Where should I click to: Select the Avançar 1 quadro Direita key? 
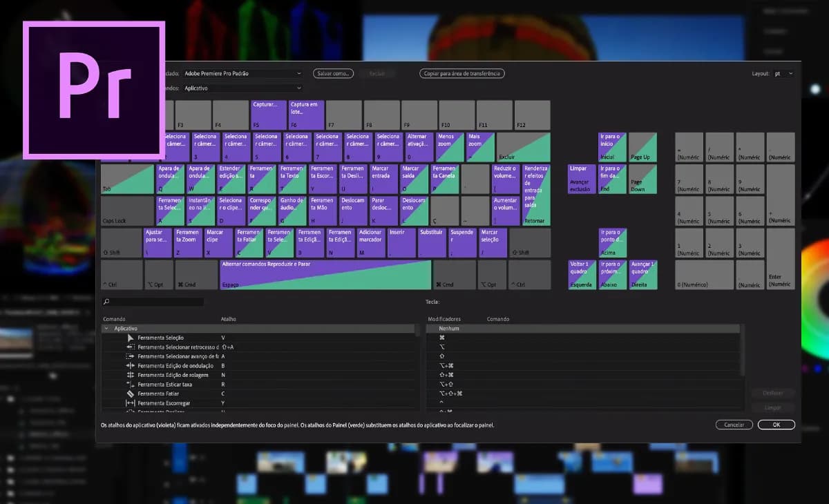point(642,275)
